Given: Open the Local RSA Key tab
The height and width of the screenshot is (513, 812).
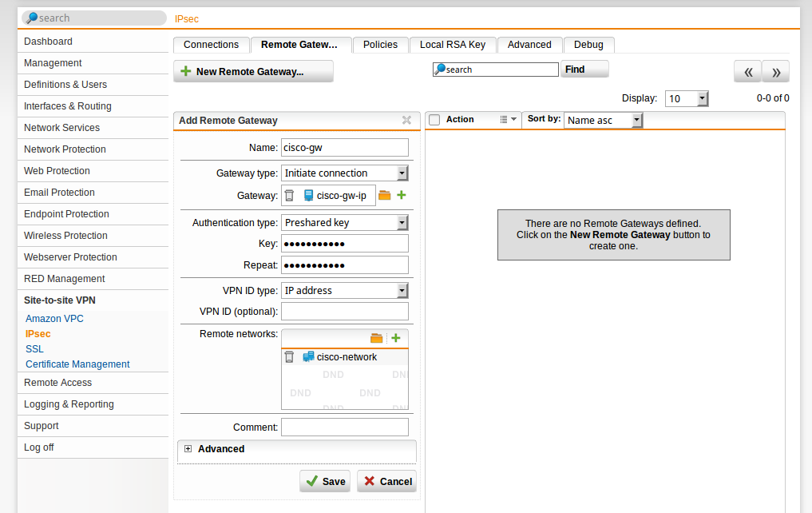Looking at the screenshot, I should [453, 45].
